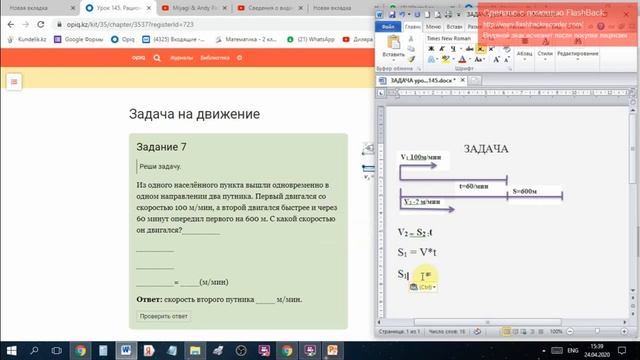Open the undo history dropdown arrow

tap(409, 15)
